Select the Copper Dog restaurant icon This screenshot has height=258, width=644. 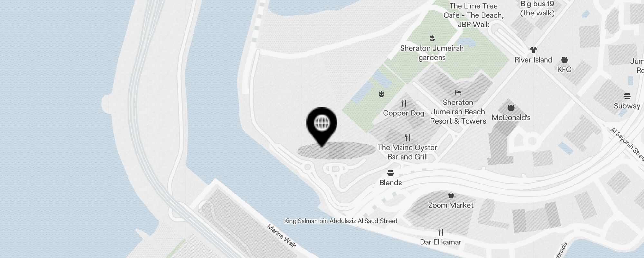[x=404, y=103]
